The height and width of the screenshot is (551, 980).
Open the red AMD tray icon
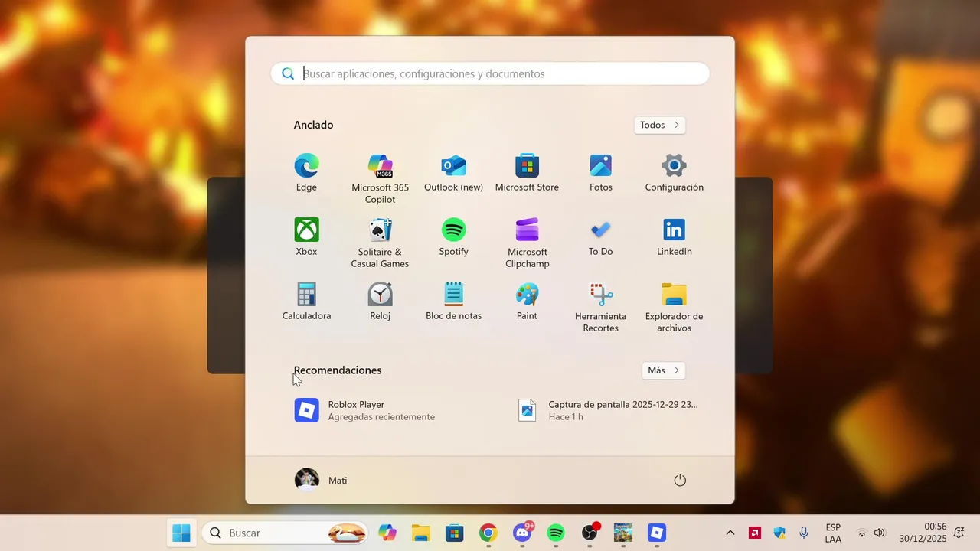click(x=755, y=533)
